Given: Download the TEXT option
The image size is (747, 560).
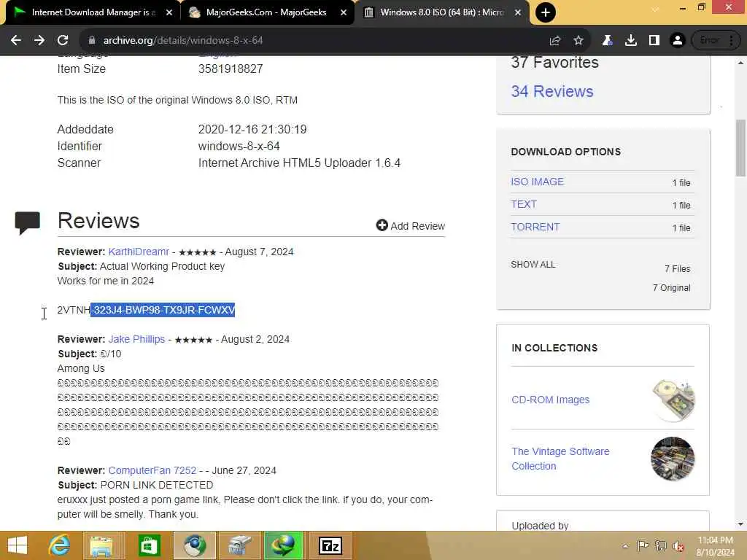Looking at the screenshot, I should pyautogui.click(x=524, y=204).
